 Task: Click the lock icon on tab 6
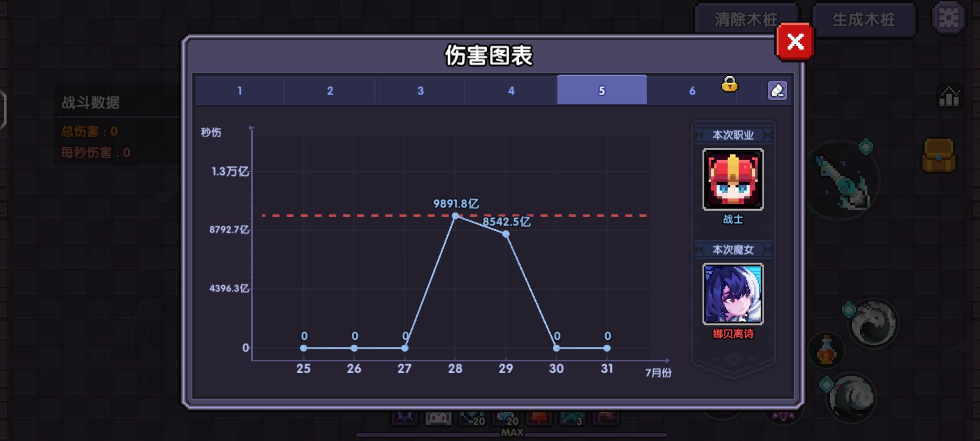(729, 84)
